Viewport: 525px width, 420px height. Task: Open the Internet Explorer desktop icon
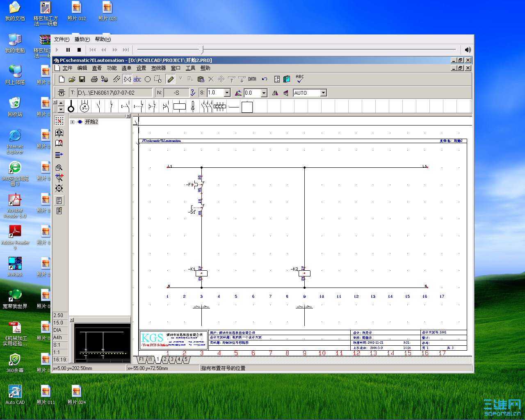tap(15, 142)
